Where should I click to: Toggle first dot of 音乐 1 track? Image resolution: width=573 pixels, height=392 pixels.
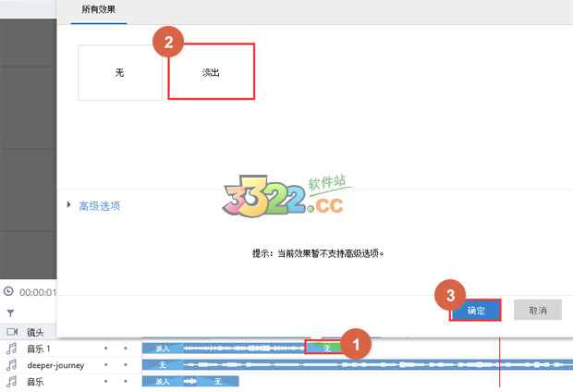tap(105, 349)
